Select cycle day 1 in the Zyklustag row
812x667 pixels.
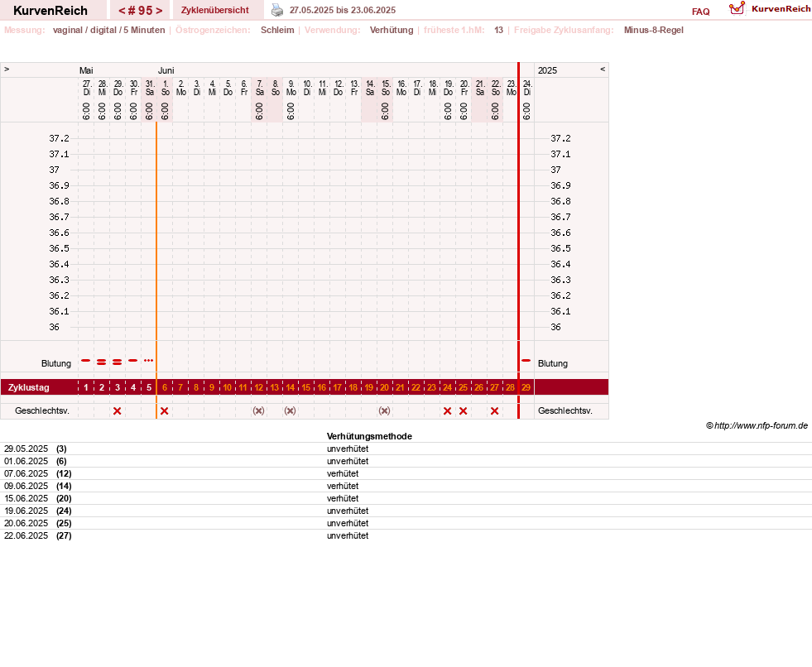(x=86, y=387)
